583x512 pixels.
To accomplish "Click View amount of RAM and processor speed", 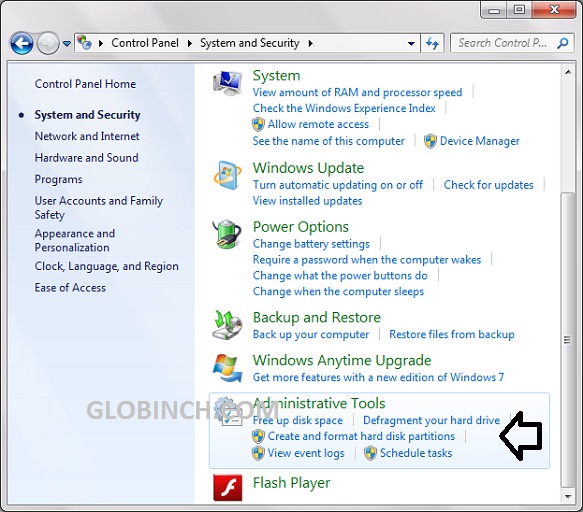I will tap(357, 92).
